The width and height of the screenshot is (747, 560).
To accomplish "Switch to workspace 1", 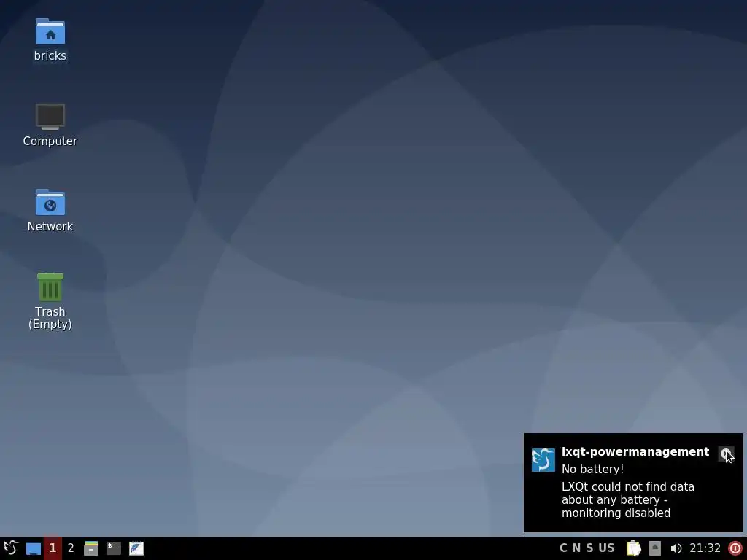I will 53,548.
